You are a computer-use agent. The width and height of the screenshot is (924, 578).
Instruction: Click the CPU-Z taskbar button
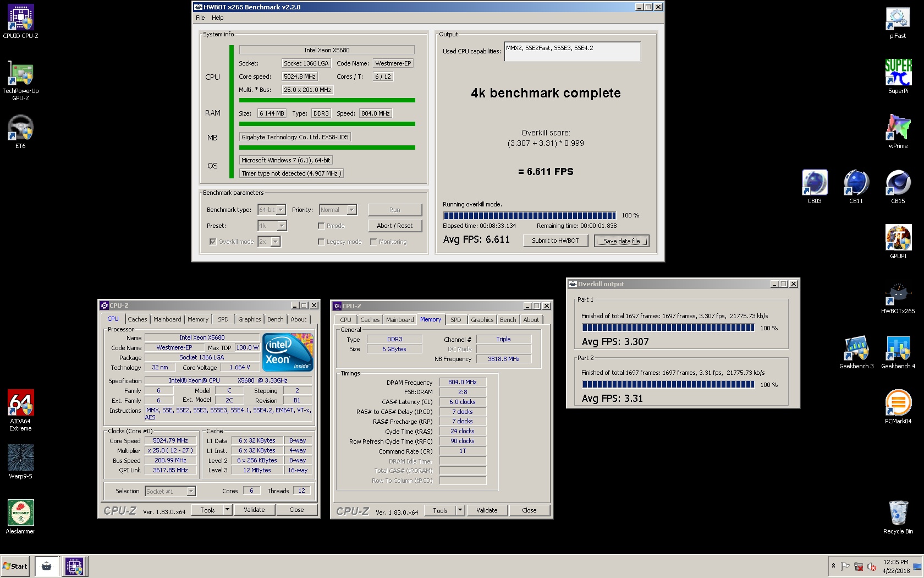coord(74,566)
